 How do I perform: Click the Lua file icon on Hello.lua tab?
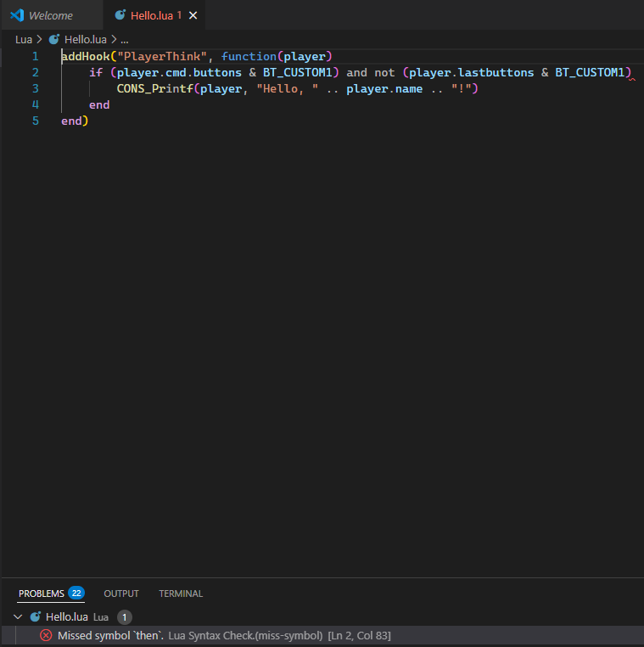tap(120, 15)
